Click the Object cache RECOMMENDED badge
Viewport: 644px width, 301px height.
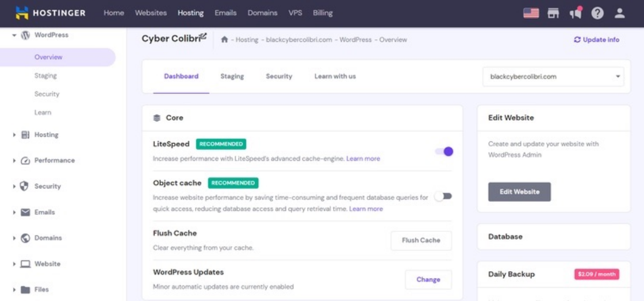(233, 183)
